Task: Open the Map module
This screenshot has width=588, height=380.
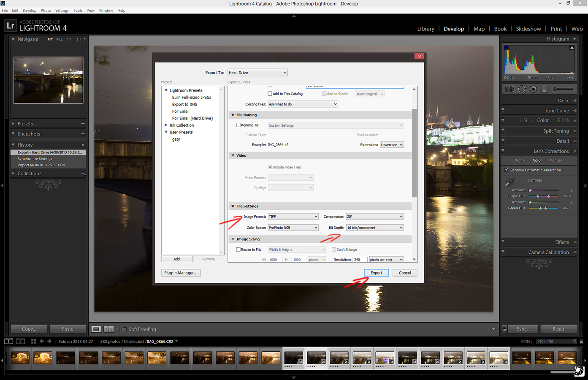Action: click(x=479, y=29)
